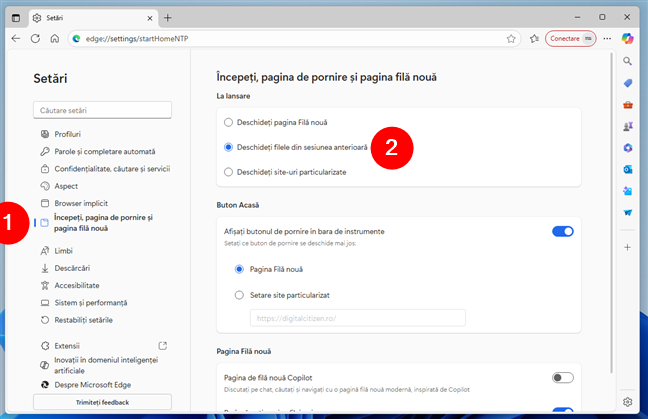Open sidebar search magnifier icon

coord(627,61)
